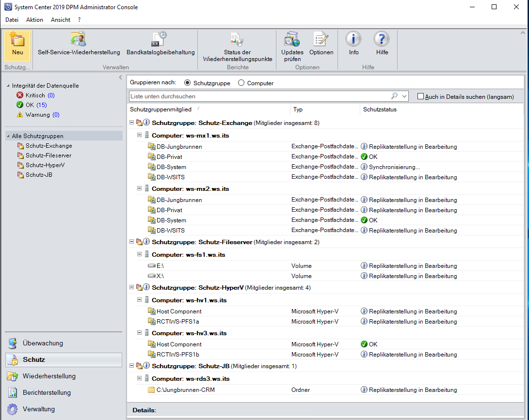This screenshot has width=529, height=420.
Task: Select Warnung (0) yellow status filter
Action: coord(38,115)
